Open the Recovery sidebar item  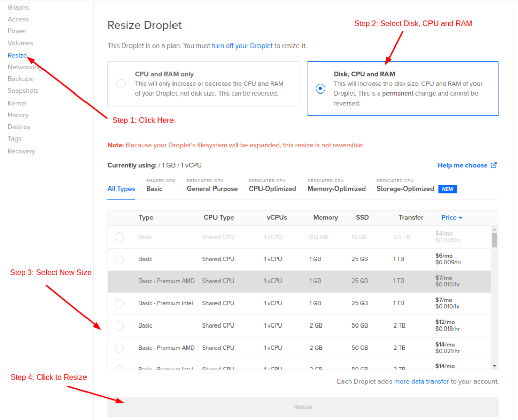pos(21,151)
